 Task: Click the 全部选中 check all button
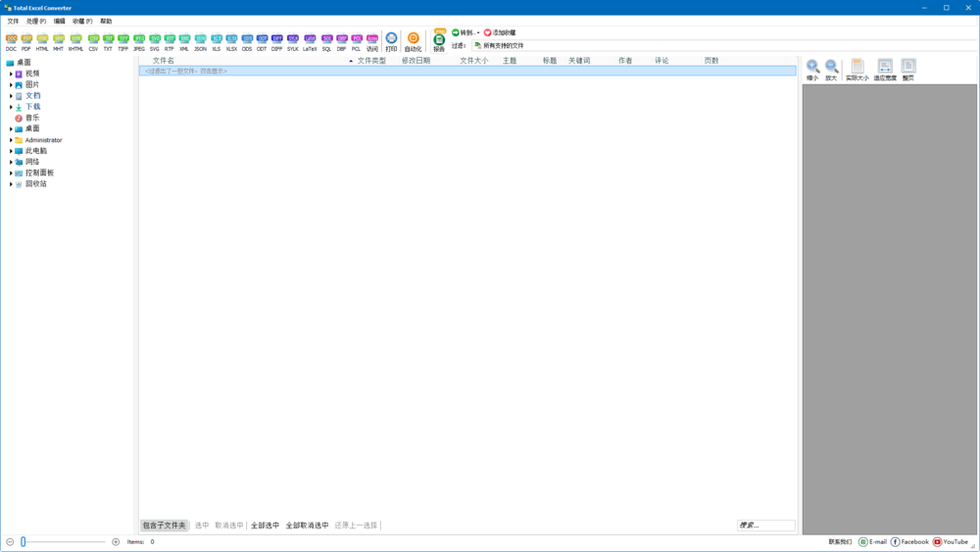pos(265,526)
